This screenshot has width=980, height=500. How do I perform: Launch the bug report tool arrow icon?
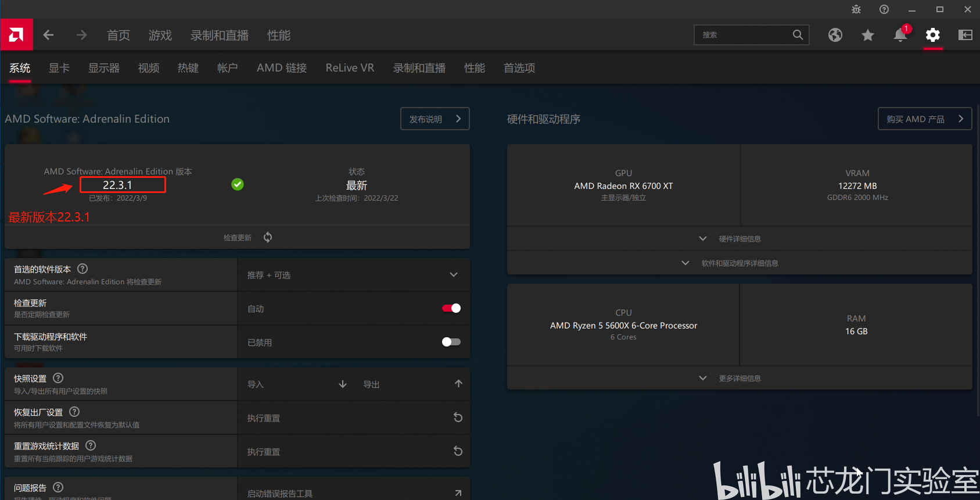(458, 493)
